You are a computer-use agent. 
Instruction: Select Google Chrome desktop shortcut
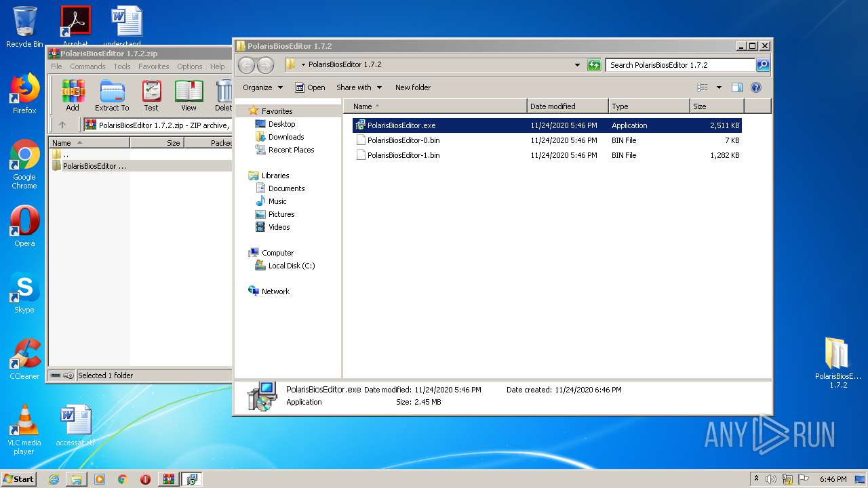point(24,164)
